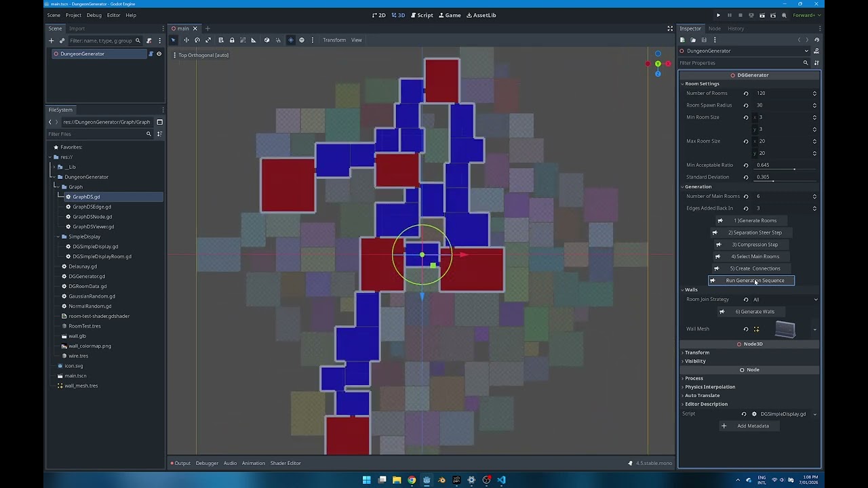The width and height of the screenshot is (868, 488).
Task: Toggle FileSystem split mode icon next to path
Action: (159, 122)
